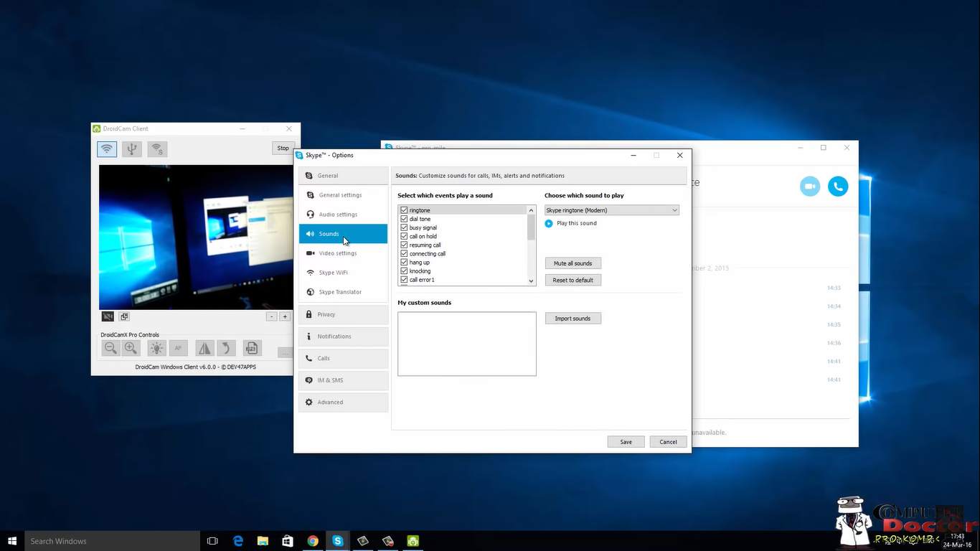Viewport: 980px width, 551px height.
Task: Click Import sounds button
Action: pos(573,319)
